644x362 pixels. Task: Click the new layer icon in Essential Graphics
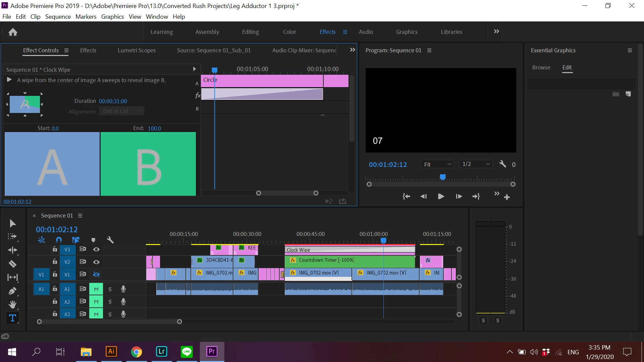coord(628,94)
